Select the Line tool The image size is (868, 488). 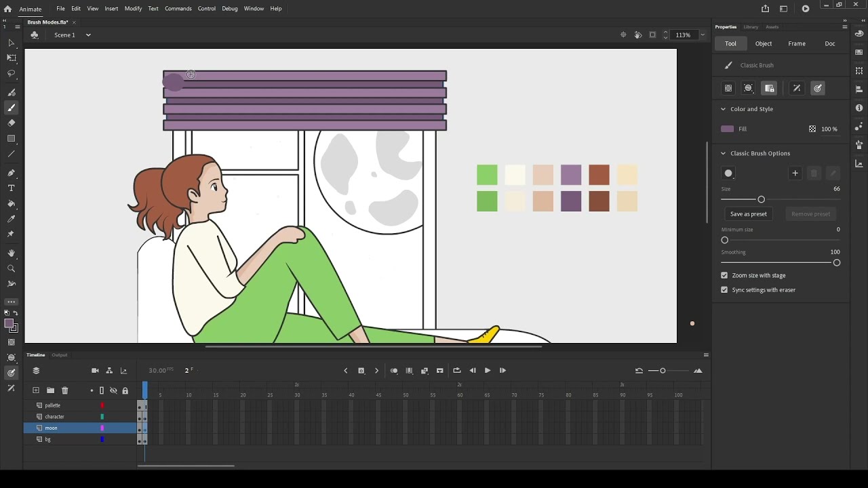[12, 154]
